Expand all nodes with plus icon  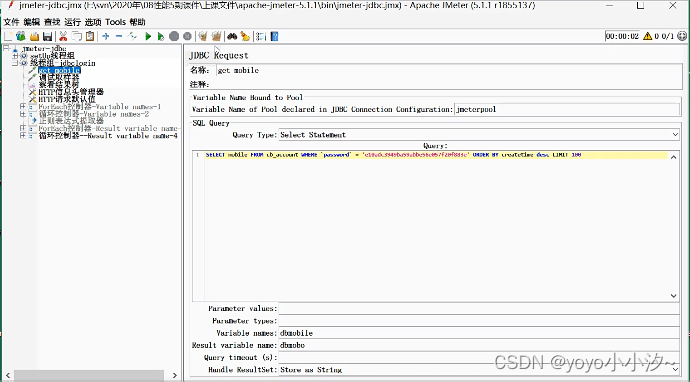tap(106, 37)
